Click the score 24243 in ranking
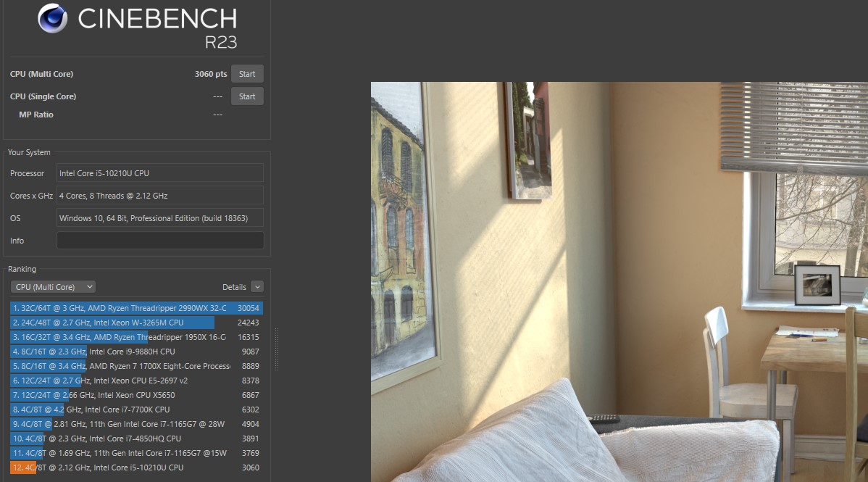868x482 pixels. (248, 323)
